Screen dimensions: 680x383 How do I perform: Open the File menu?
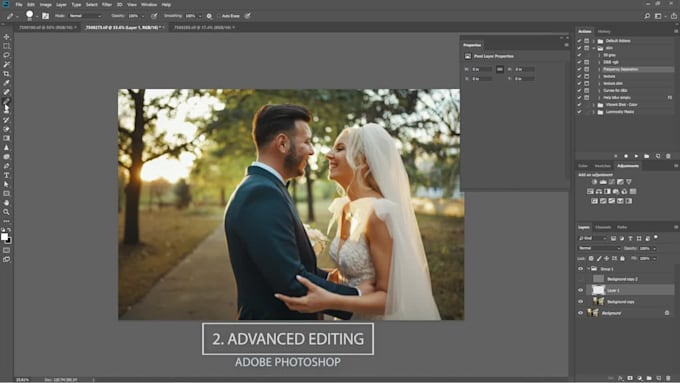(19, 4)
